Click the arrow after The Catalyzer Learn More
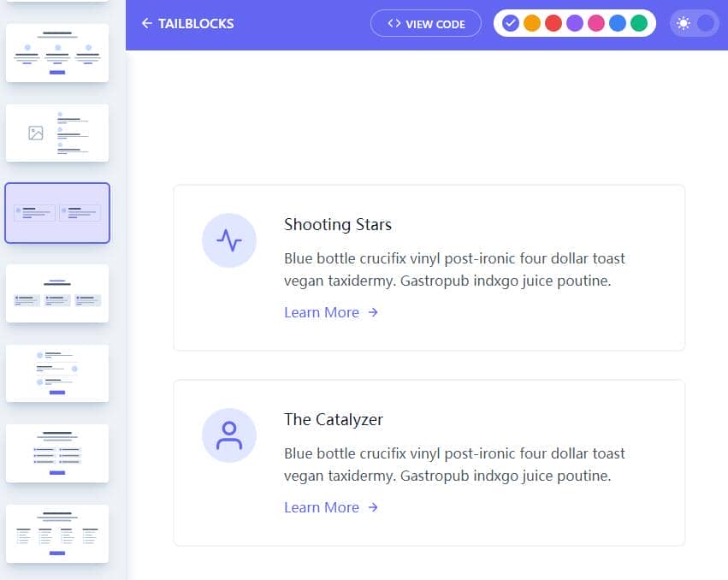This screenshot has width=728, height=580. tap(373, 508)
